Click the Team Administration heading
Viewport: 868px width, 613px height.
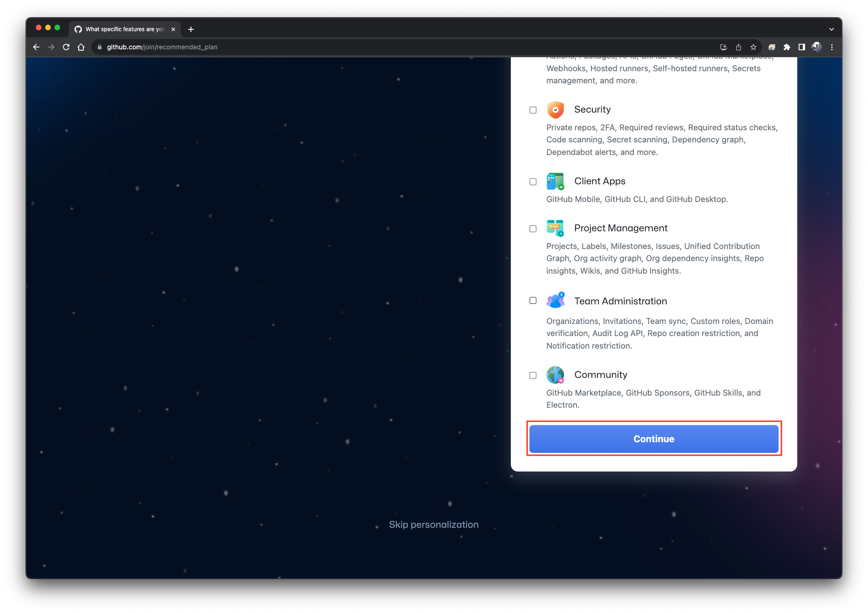(620, 301)
